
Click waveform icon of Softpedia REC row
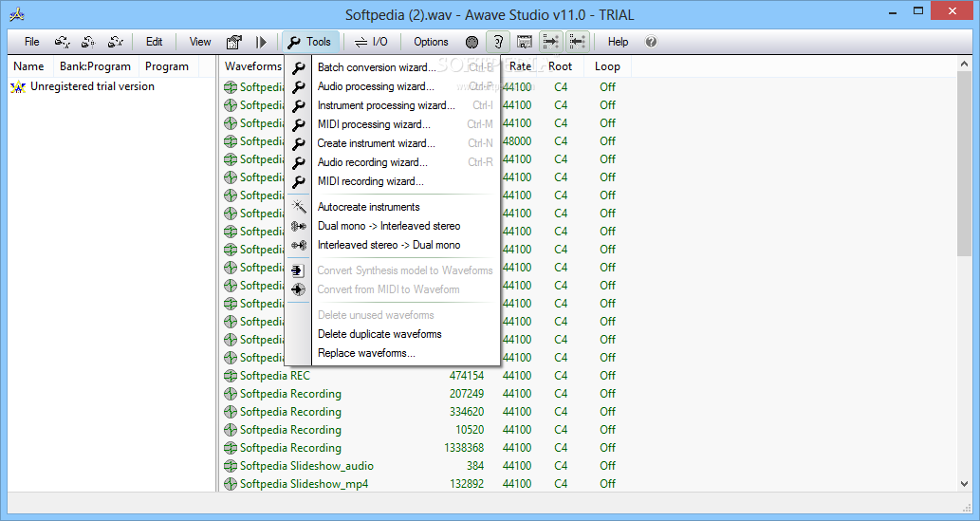click(230, 376)
